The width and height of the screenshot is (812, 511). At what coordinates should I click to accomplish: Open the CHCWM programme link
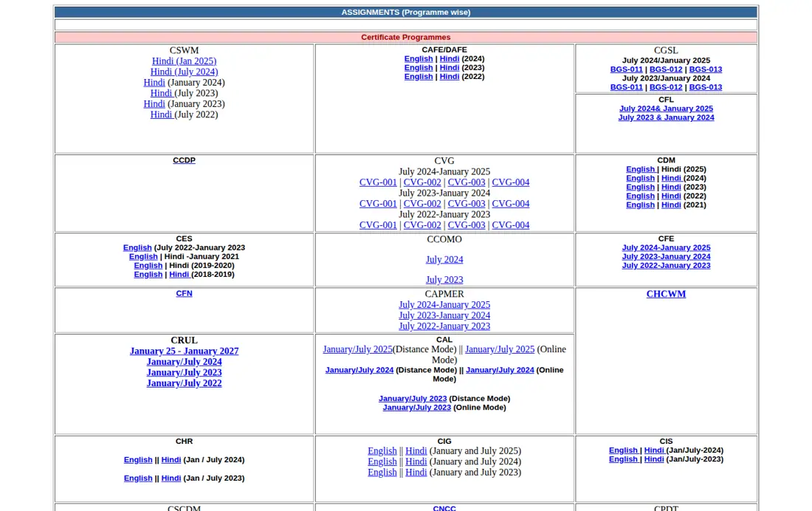coord(666,294)
